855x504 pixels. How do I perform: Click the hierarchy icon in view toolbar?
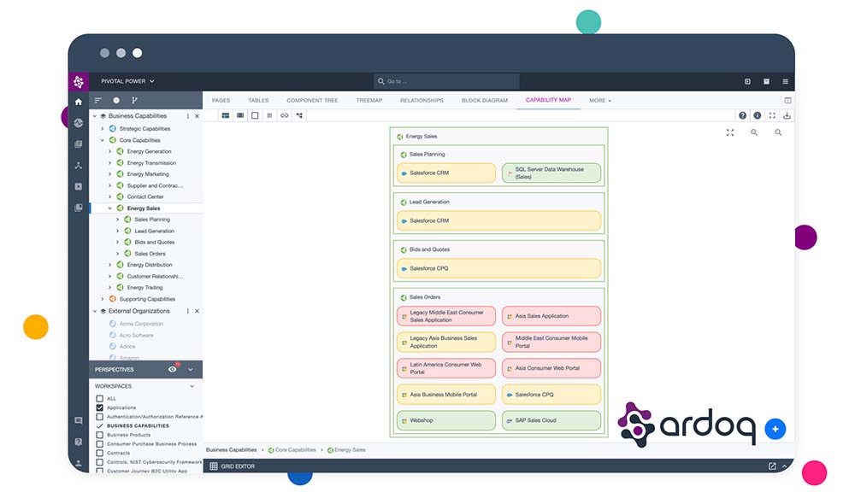(299, 115)
